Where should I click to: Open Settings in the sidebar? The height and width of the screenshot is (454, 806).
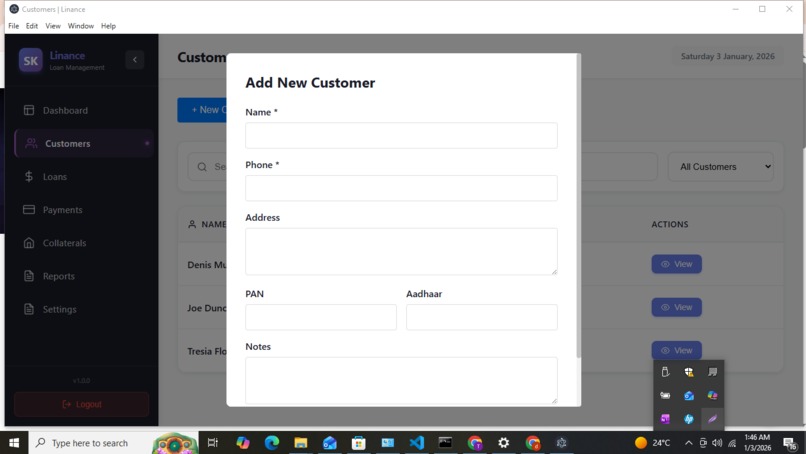coord(83,310)
